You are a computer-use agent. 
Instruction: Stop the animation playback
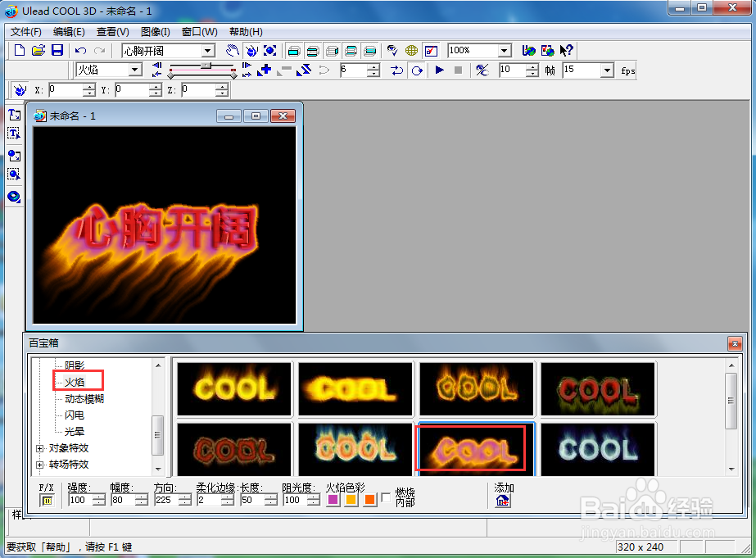[458, 70]
